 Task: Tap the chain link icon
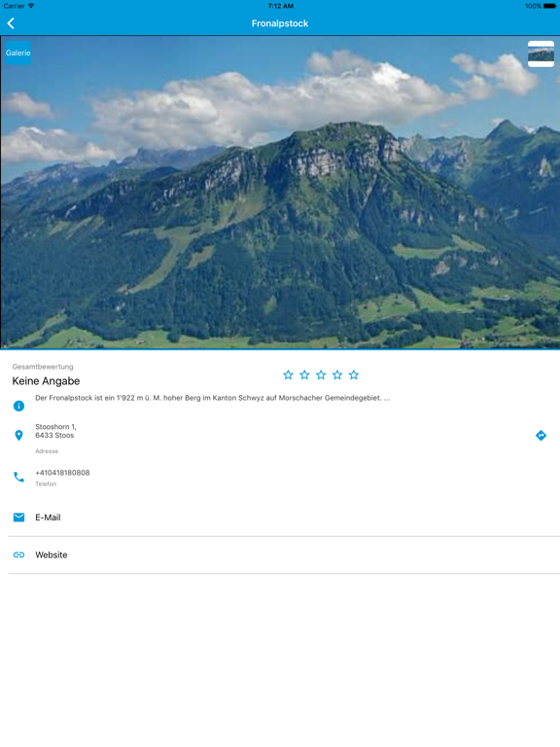pyautogui.click(x=18, y=555)
